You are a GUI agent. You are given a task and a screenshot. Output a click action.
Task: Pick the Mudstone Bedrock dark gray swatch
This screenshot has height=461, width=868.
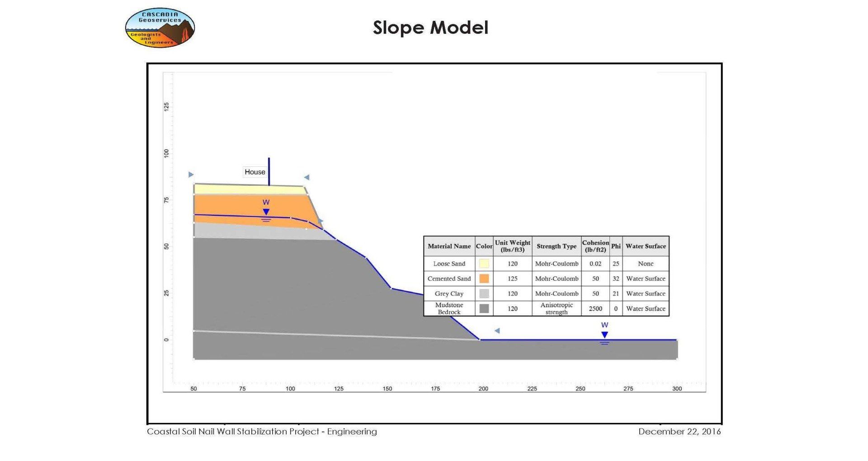coord(484,308)
